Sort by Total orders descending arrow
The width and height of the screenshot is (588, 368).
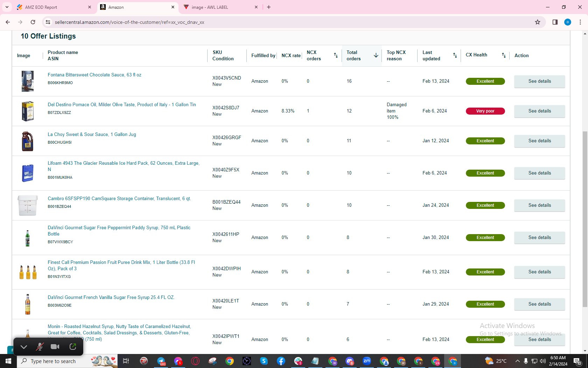click(x=376, y=55)
